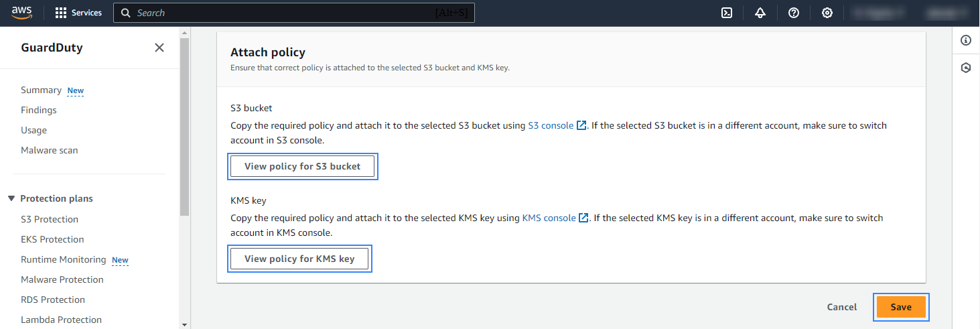Open the Services grid menu
Viewport: 980px width, 329px height.
(x=78, y=13)
